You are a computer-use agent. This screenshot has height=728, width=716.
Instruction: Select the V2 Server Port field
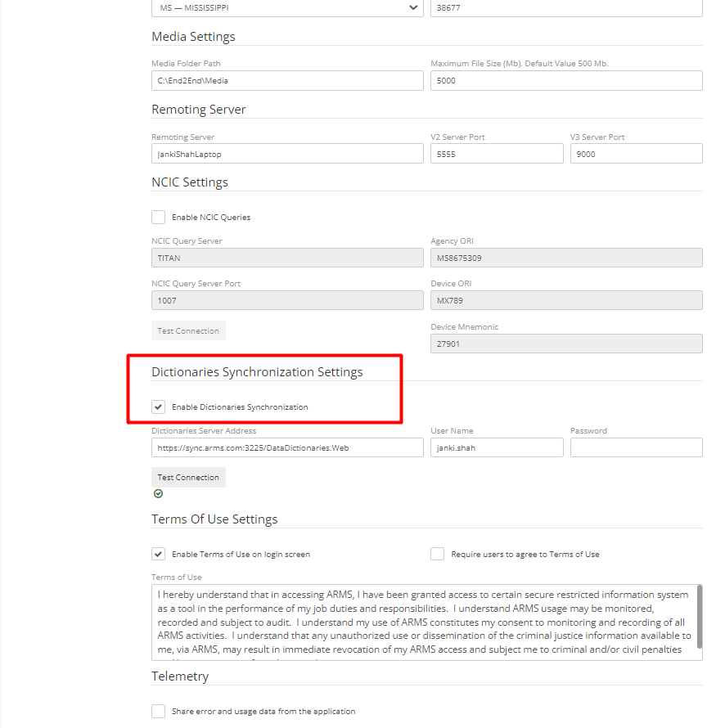(x=497, y=154)
